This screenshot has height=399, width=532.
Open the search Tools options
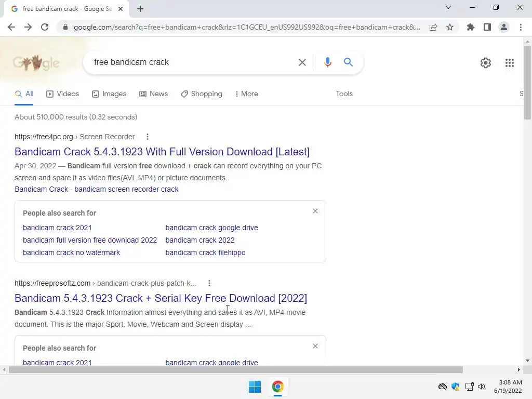tap(344, 94)
